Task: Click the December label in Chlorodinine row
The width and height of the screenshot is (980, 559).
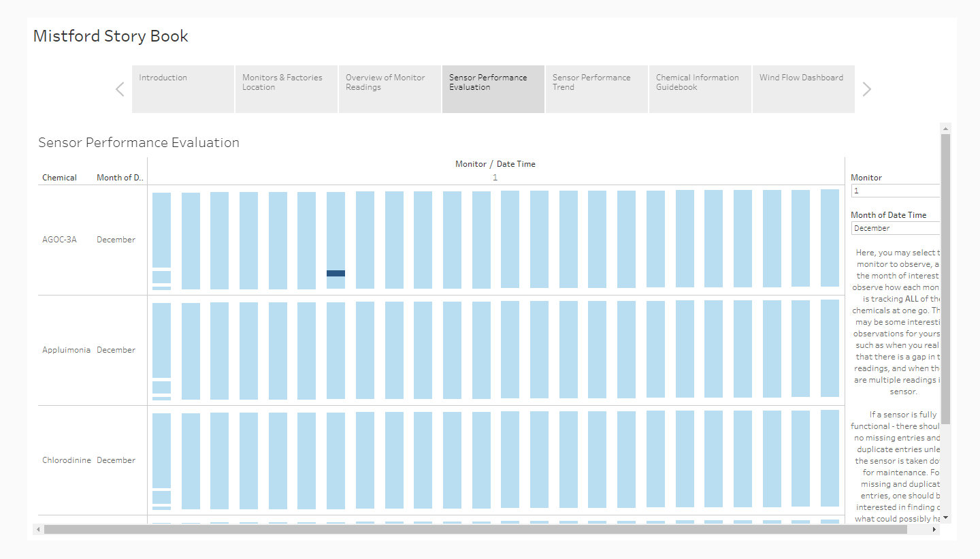Action: [x=116, y=460]
